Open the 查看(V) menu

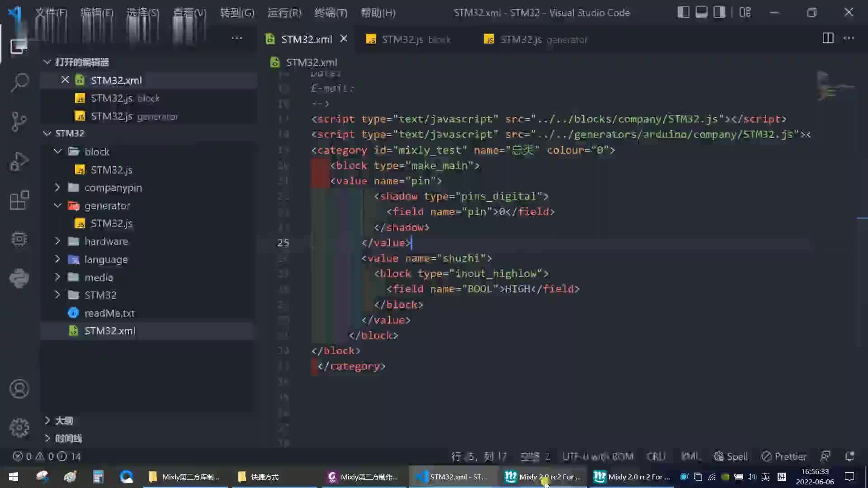pyautogui.click(x=190, y=13)
